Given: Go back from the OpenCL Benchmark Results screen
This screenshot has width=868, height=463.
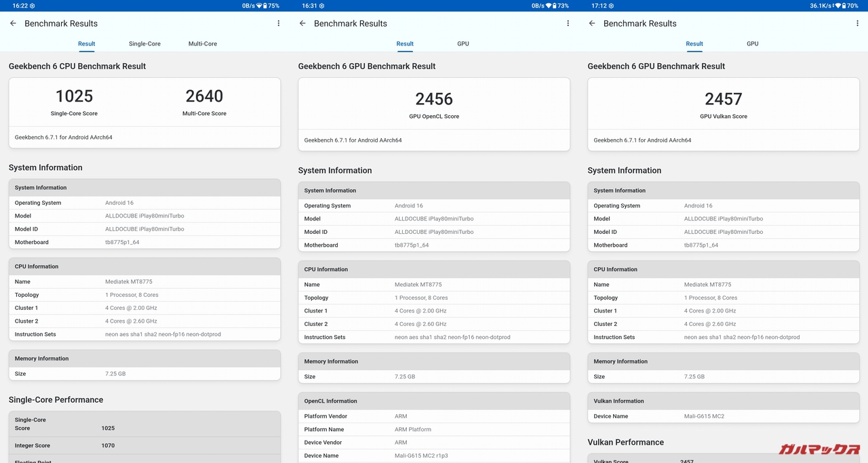Looking at the screenshot, I should click(302, 23).
